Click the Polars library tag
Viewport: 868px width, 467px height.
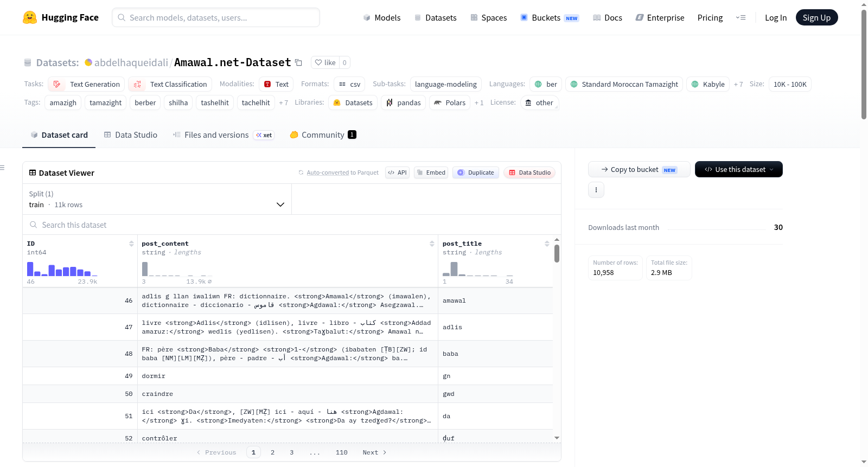450,103
